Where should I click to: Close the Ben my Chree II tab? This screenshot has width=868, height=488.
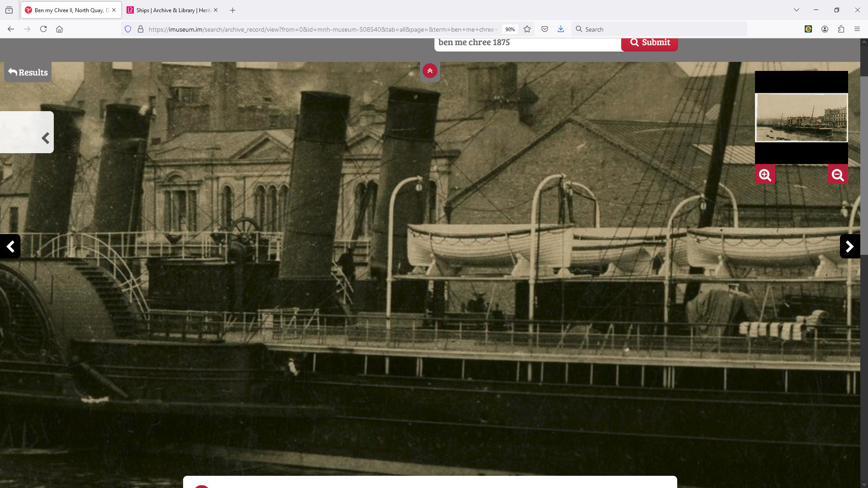tap(114, 10)
